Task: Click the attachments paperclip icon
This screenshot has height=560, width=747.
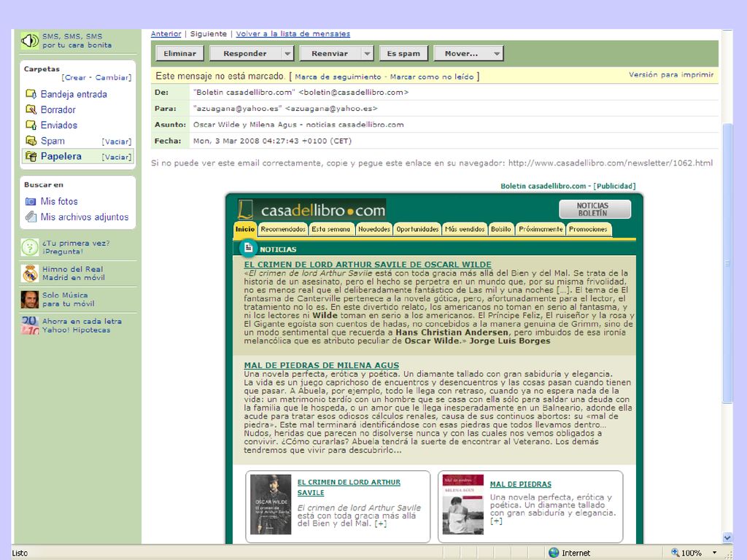Action: click(x=31, y=217)
